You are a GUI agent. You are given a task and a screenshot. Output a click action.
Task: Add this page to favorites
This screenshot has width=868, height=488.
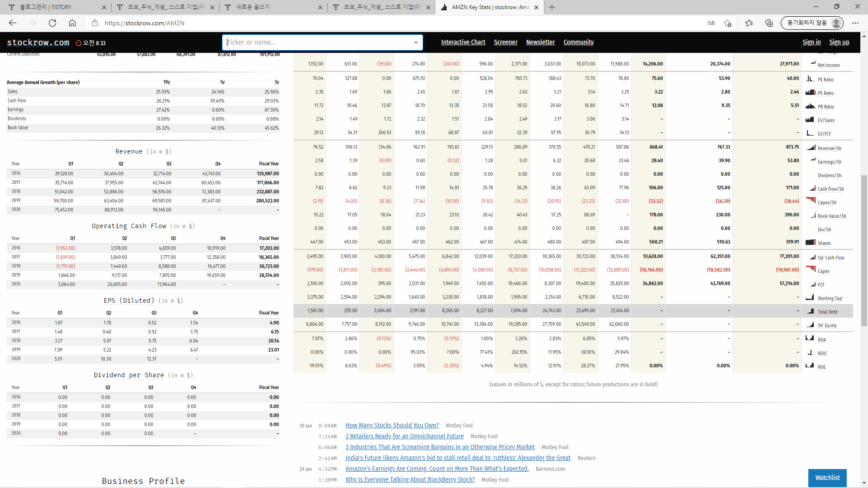coord(727,23)
